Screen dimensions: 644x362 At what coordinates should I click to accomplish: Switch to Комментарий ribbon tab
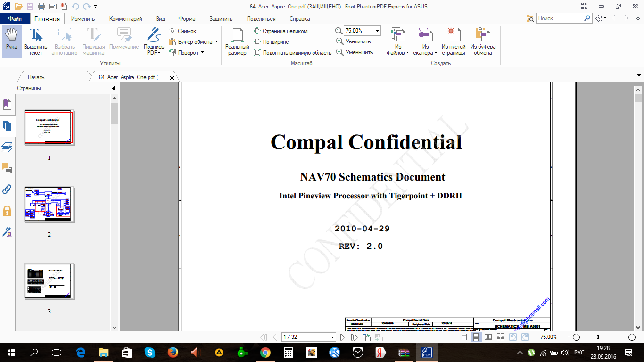[x=125, y=19]
